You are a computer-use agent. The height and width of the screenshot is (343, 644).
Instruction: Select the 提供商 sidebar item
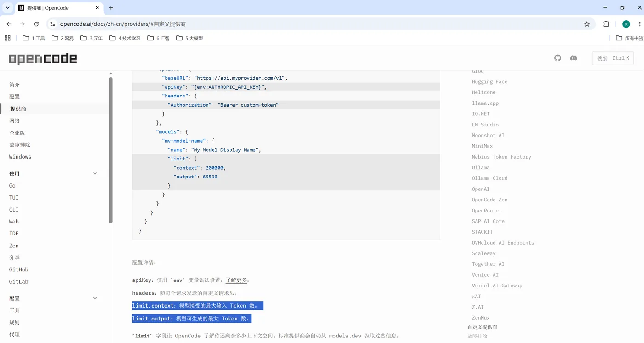click(x=18, y=109)
